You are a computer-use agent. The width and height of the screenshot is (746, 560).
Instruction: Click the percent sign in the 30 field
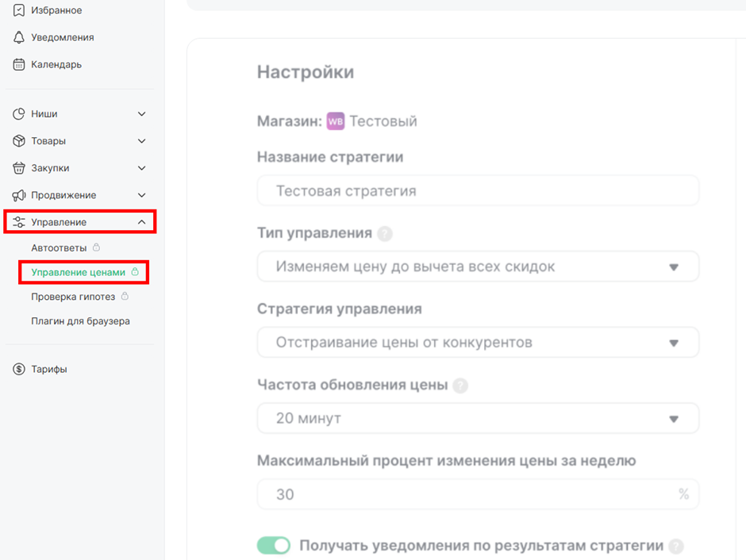click(x=683, y=494)
